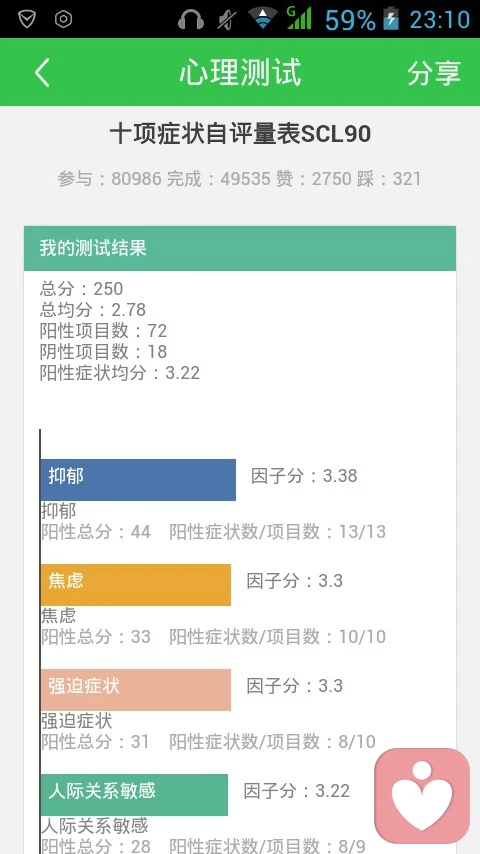Tap the shield icon in status bar

coord(27,19)
